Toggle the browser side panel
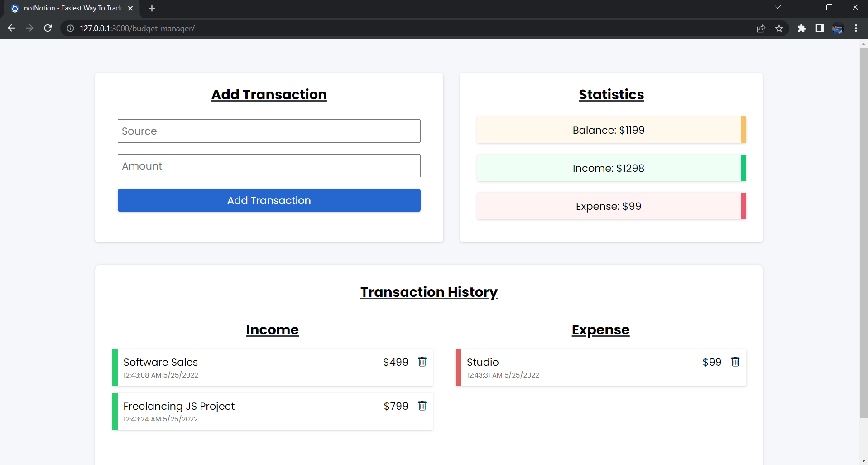The width and height of the screenshot is (868, 465). (x=820, y=29)
